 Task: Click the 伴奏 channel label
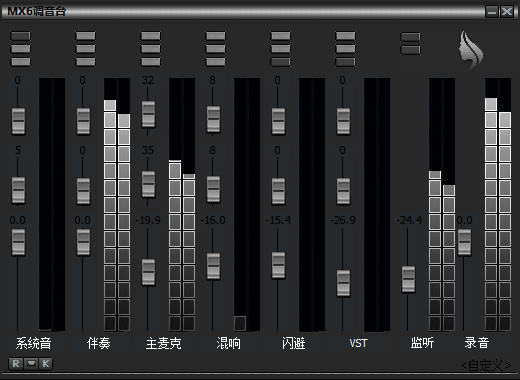coord(98,343)
